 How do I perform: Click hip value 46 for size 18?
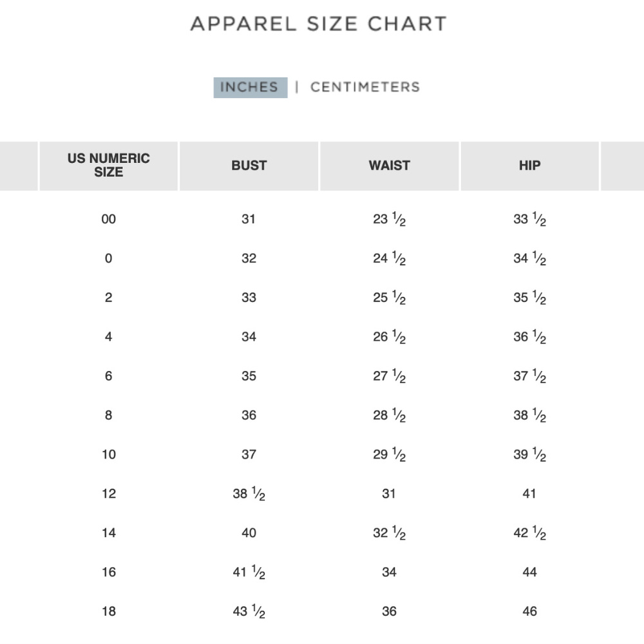pyautogui.click(x=530, y=611)
